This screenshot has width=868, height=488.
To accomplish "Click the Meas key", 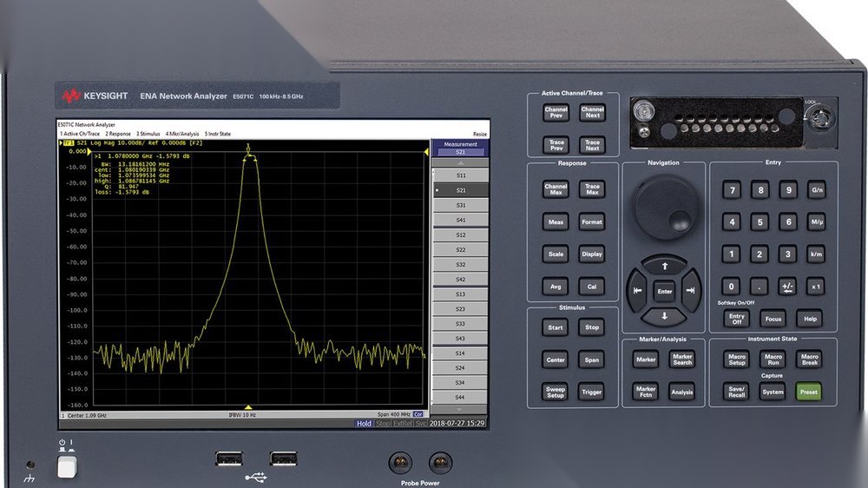I will click(x=556, y=221).
